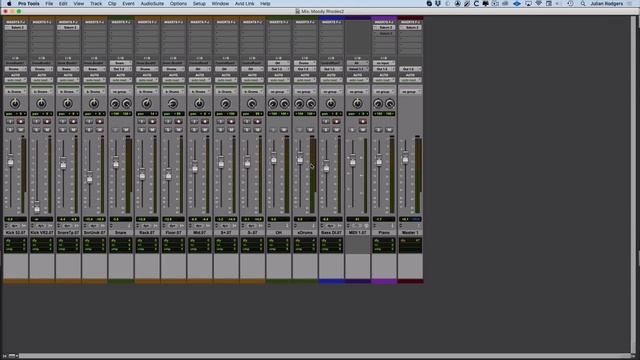The image size is (640, 360).
Task: Open OH input path selector
Action: tap(279, 63)
